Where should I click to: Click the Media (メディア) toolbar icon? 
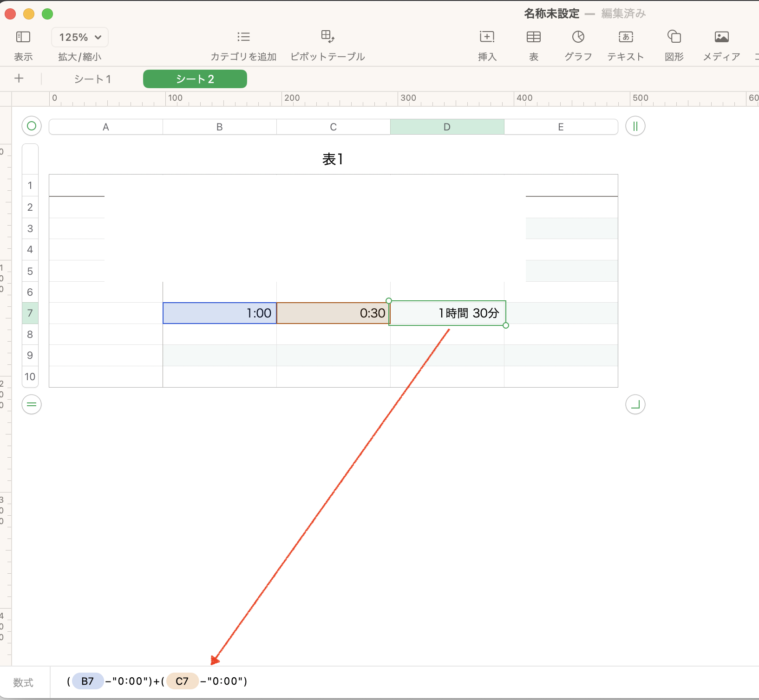coord(721,37)
